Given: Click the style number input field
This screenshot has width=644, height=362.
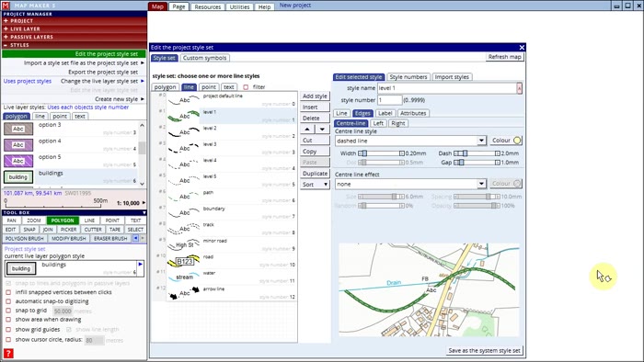Looking at the screenshot, I should tap(390, 100).
